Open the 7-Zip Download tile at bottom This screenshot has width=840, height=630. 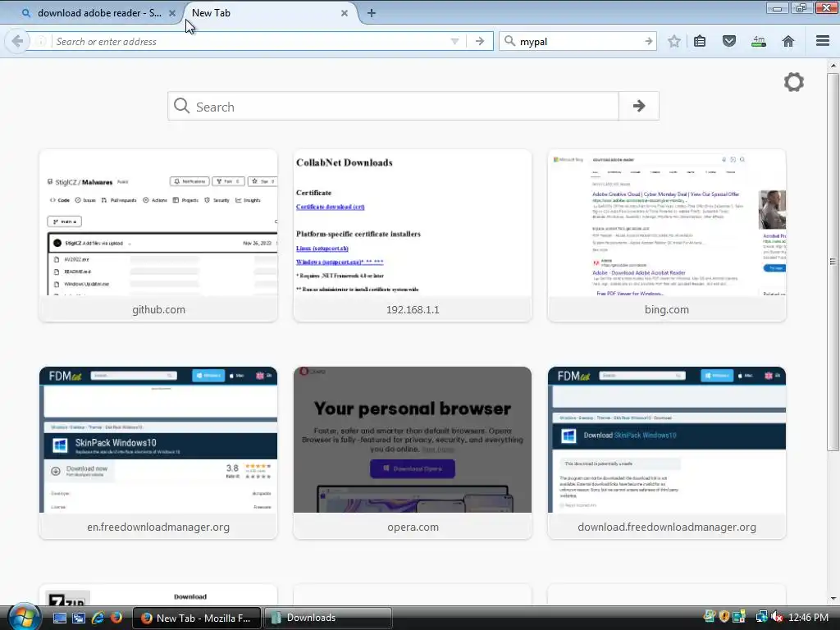(158, 596)
